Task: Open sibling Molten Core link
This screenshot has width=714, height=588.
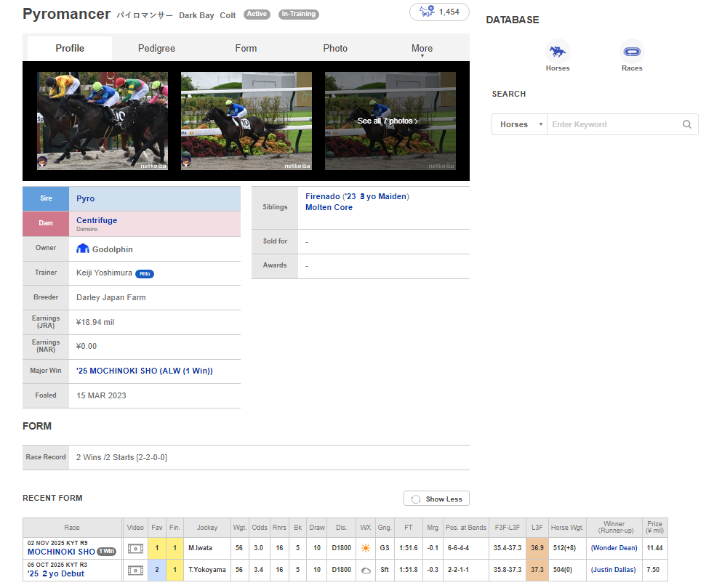Action: 329,207
